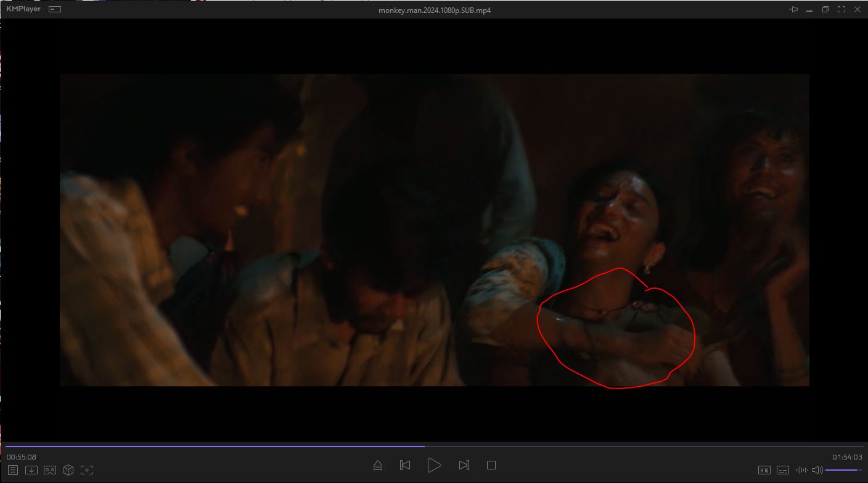Toggle HW hardware acceleration
The image size is (868, 483).
click(764, 470)
